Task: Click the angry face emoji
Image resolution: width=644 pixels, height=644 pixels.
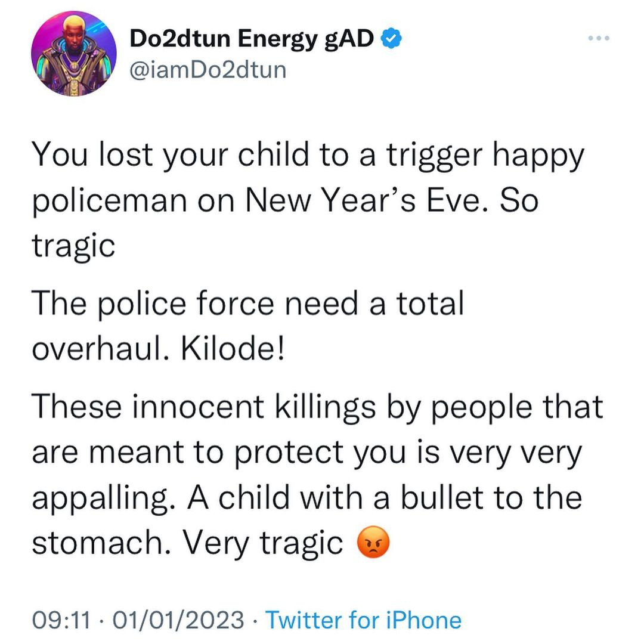Action: 373,544
